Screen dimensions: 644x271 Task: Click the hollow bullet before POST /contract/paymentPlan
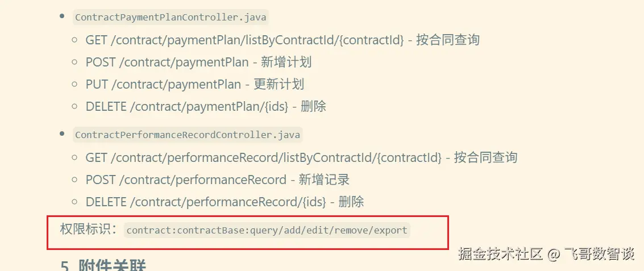click(74, 62)
